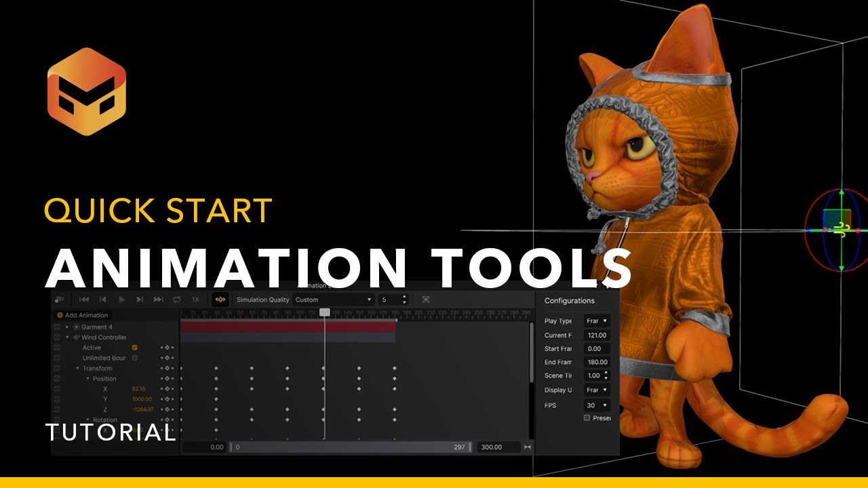
Task: Add keyframe diamond on Active row
Action: point(167,348)
